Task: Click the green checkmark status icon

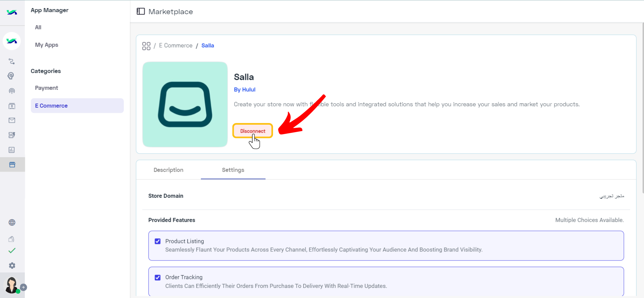Action: (12, 251)
